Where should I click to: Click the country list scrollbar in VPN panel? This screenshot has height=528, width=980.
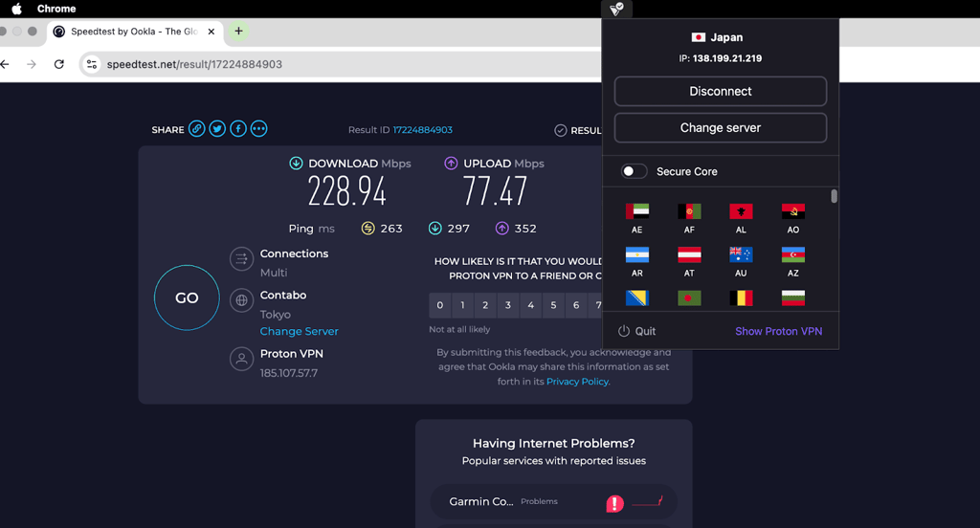(x=834, y=196)
